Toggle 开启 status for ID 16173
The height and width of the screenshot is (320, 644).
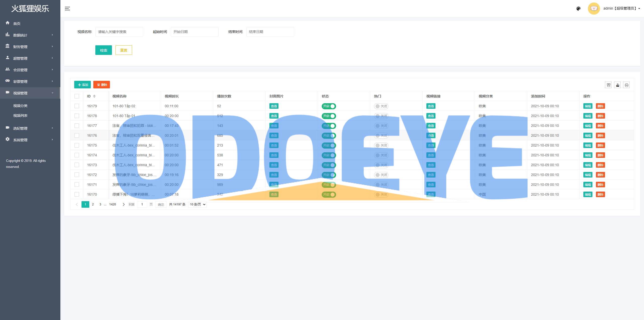(329, 164)
